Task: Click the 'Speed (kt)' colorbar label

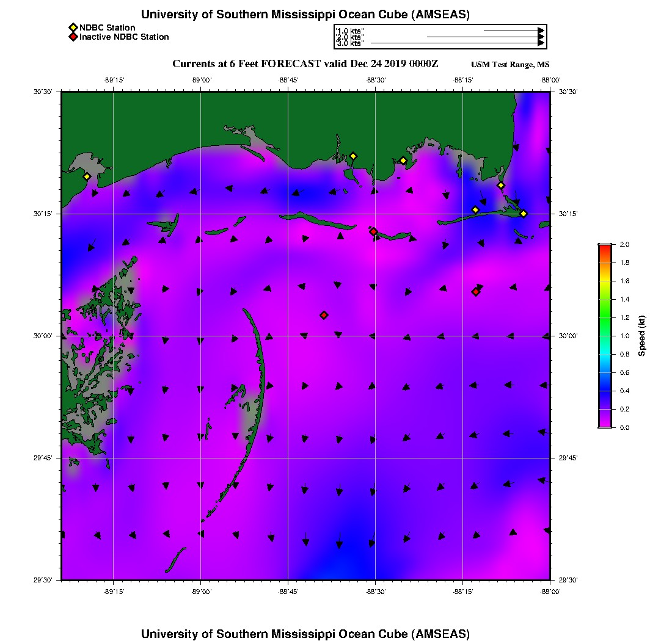Action: coord(643,336)
